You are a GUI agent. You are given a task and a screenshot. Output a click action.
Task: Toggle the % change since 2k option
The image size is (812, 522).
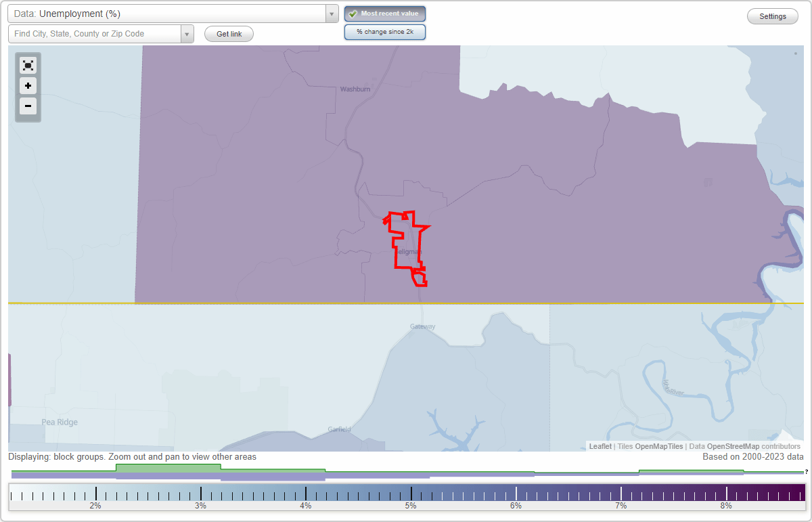(385, 32)
